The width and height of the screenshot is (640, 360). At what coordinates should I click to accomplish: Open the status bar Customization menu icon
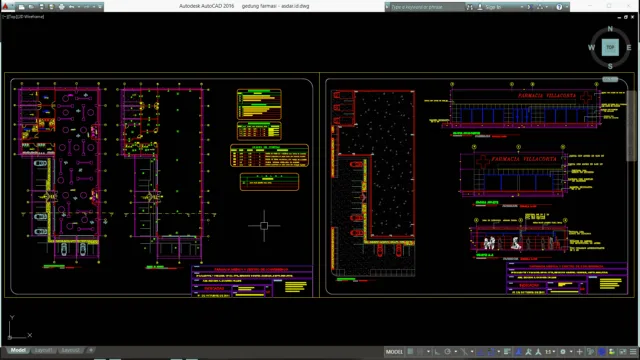633,352
